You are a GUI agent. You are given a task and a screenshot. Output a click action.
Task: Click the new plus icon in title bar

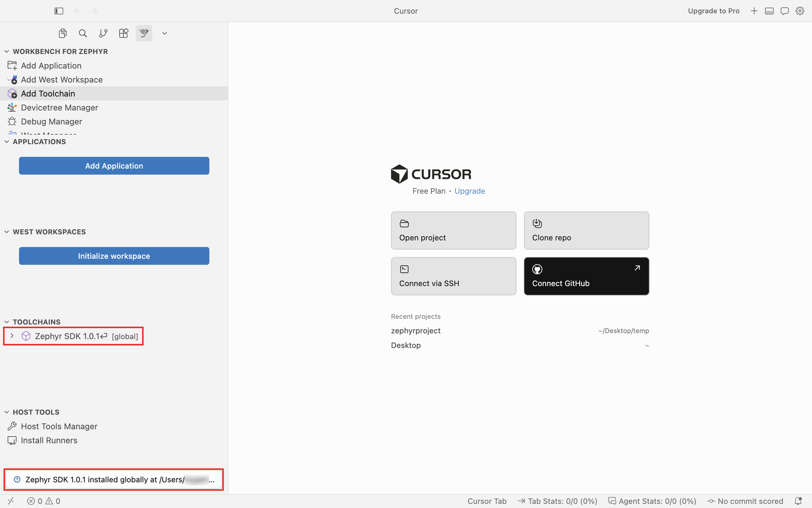pyautogui.click(x=754, y=11)
